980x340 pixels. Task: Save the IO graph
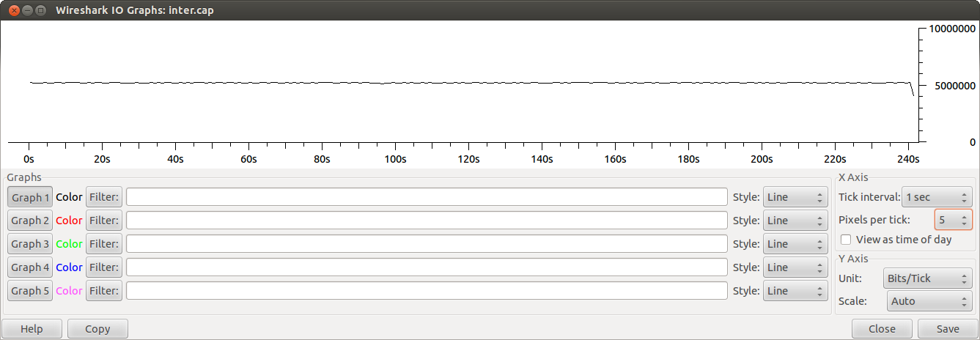948,329
